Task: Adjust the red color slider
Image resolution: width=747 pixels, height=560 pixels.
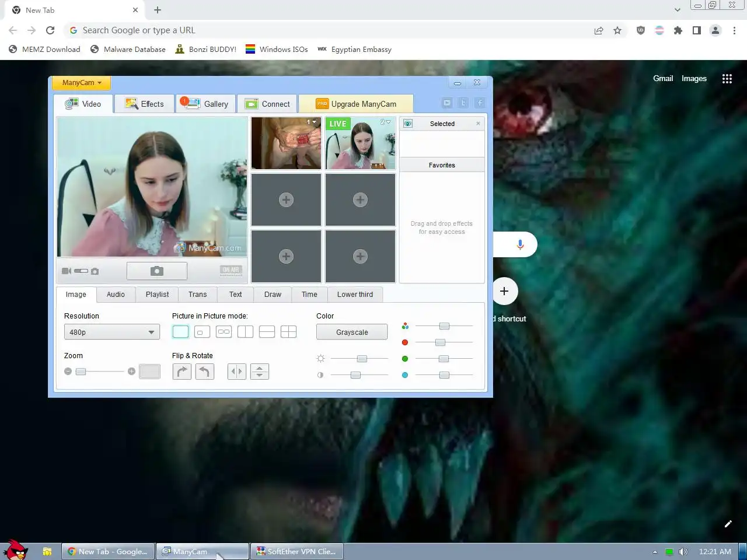Action: click(x=440, y=342)
